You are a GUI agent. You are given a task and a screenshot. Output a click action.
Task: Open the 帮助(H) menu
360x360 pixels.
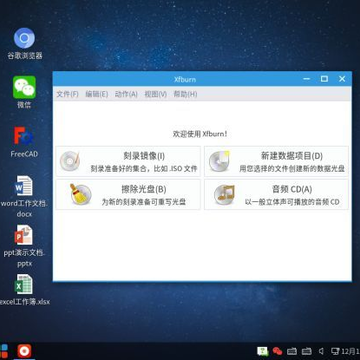[x=185, y=94]
